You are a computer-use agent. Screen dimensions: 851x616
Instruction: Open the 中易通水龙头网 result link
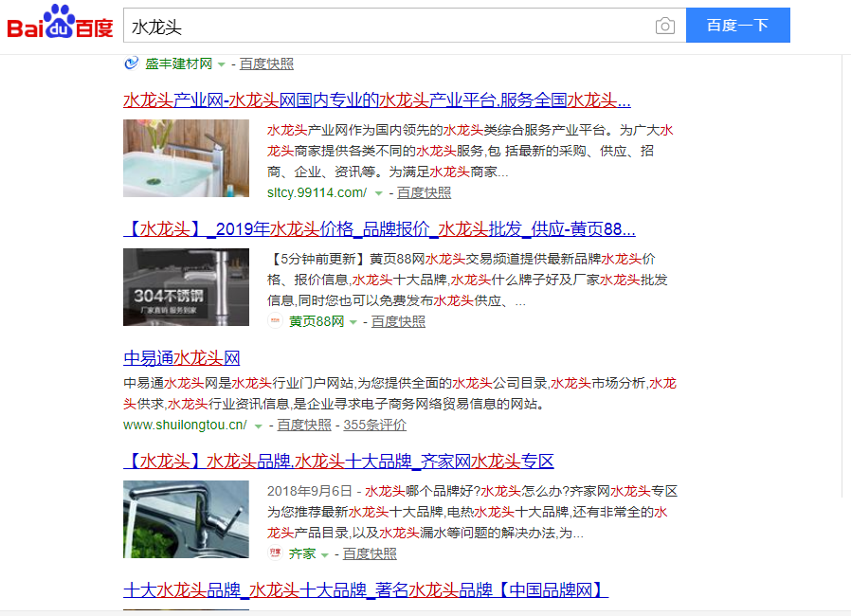click(182, 358)
